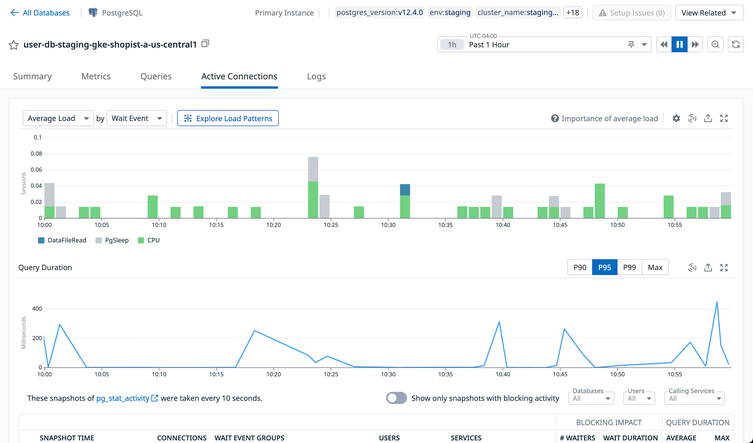Toggle show only snapshots with blocking activity

click(397, 398)
